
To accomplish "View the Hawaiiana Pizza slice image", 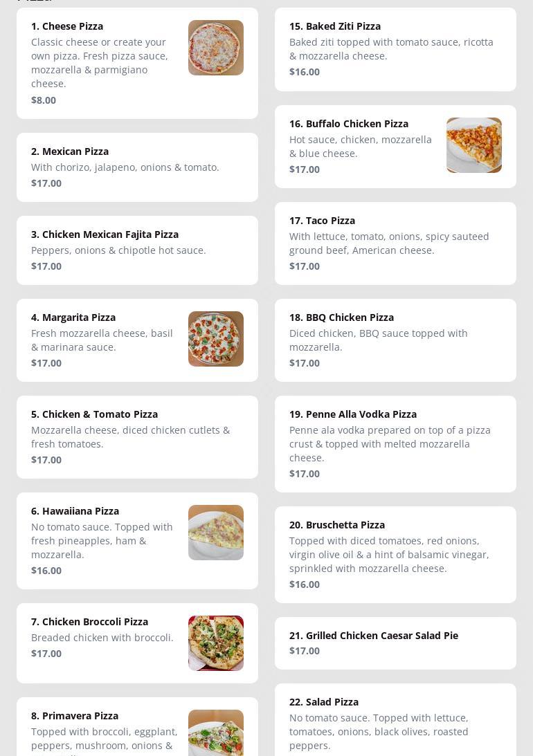I will pos(215,533).
